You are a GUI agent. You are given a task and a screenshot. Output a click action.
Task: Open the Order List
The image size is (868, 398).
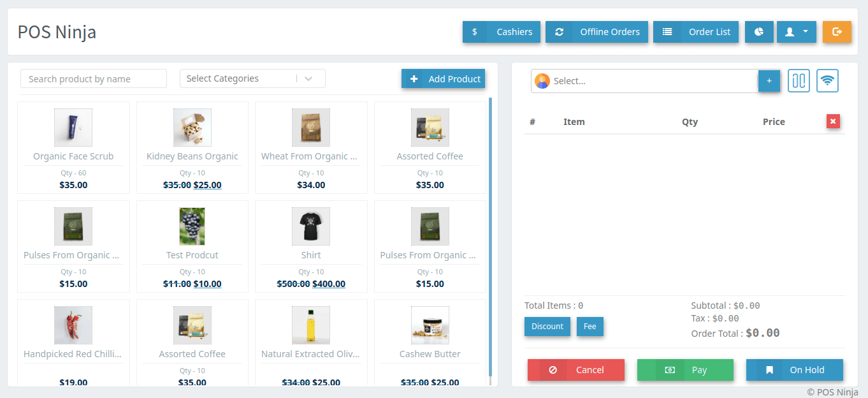point(696,32)
